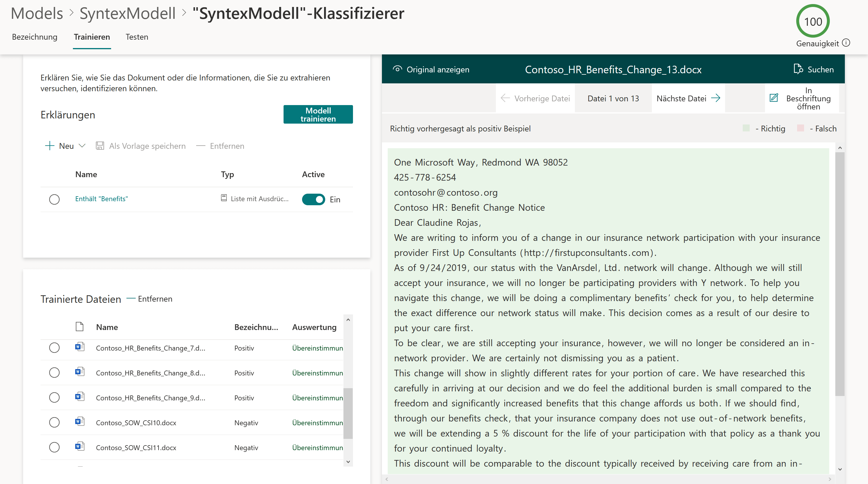The height and width of the screenshot is (484, 868).
Task: Click the 100 accuracy score circle
Action: 813,21
